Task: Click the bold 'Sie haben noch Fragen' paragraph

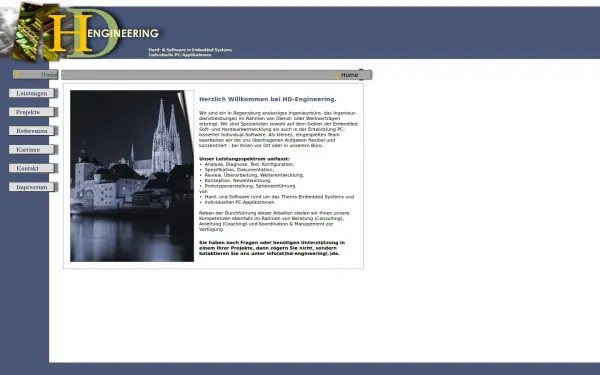Action: tap(272, 248)
